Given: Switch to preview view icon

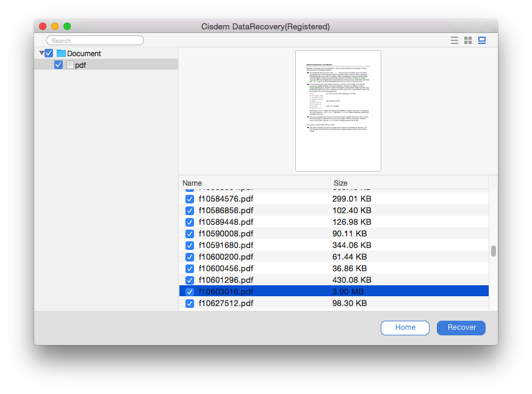Looking at the screenshot, I should (x=482, y=40).
